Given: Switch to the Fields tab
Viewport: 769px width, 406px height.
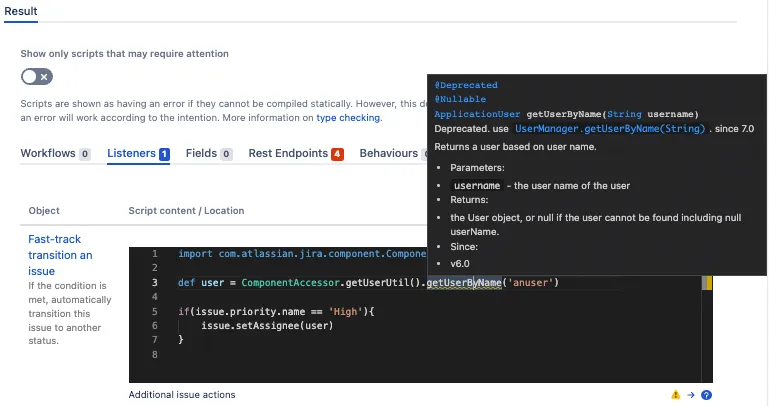Looking at the screenshot, I should pos(209,153).
